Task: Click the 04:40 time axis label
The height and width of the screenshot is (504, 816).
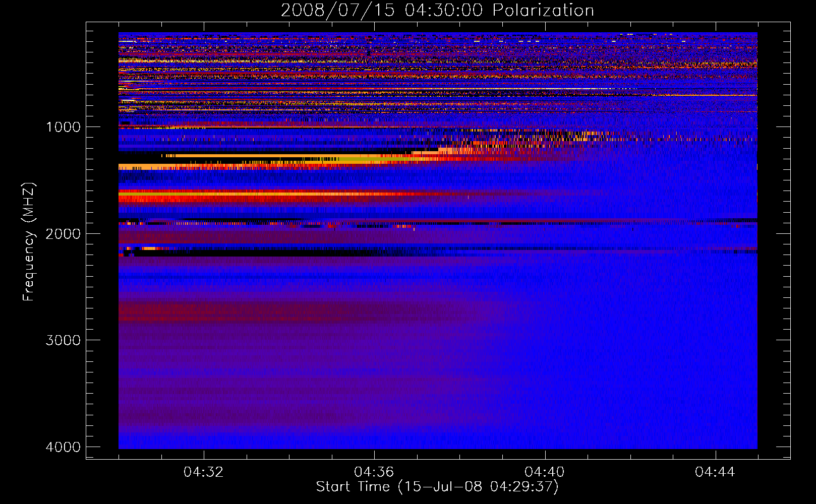Action: pyautogui.click(x=545, y=472)
